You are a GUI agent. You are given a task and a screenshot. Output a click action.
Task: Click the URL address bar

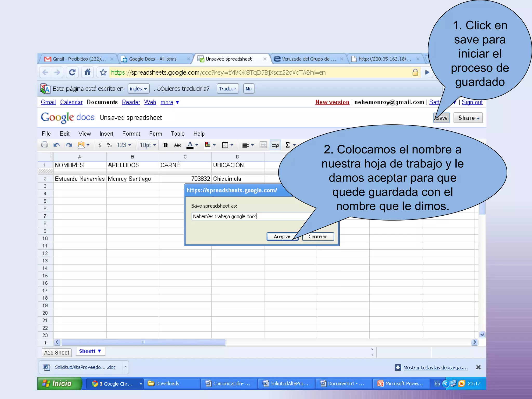tap(260, 72)
